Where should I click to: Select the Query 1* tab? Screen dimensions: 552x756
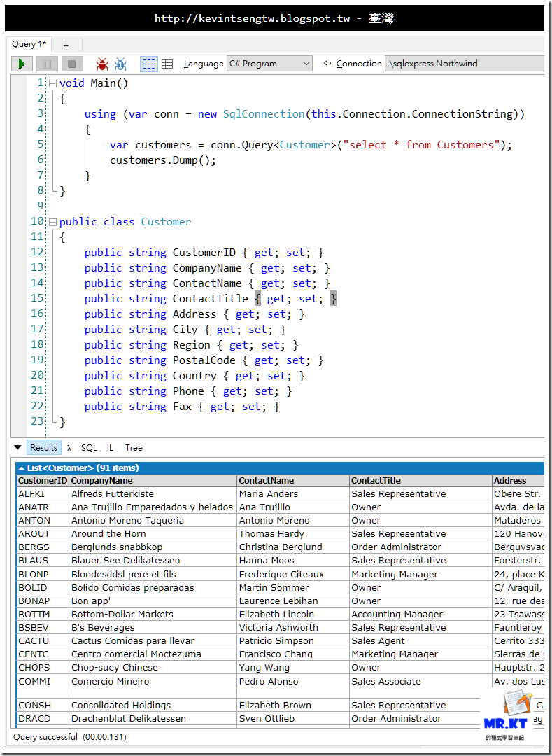[29, 44]
